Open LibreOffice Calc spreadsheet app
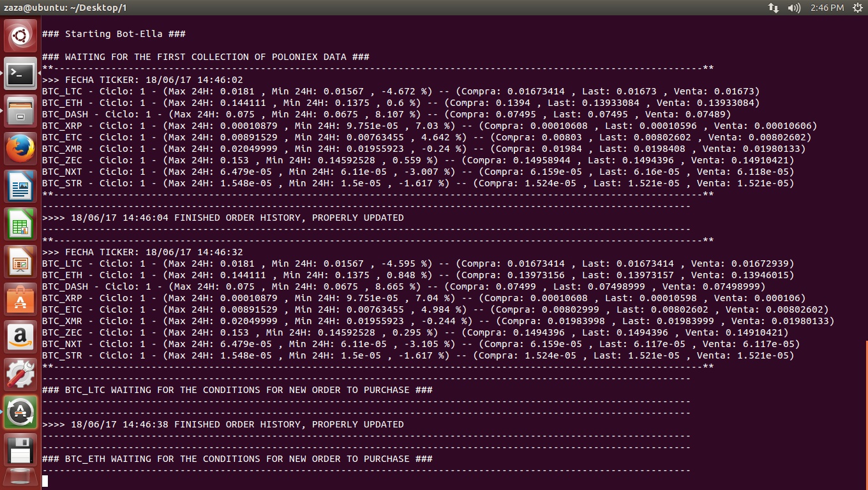Screen dimensions: 868x490 21,225
